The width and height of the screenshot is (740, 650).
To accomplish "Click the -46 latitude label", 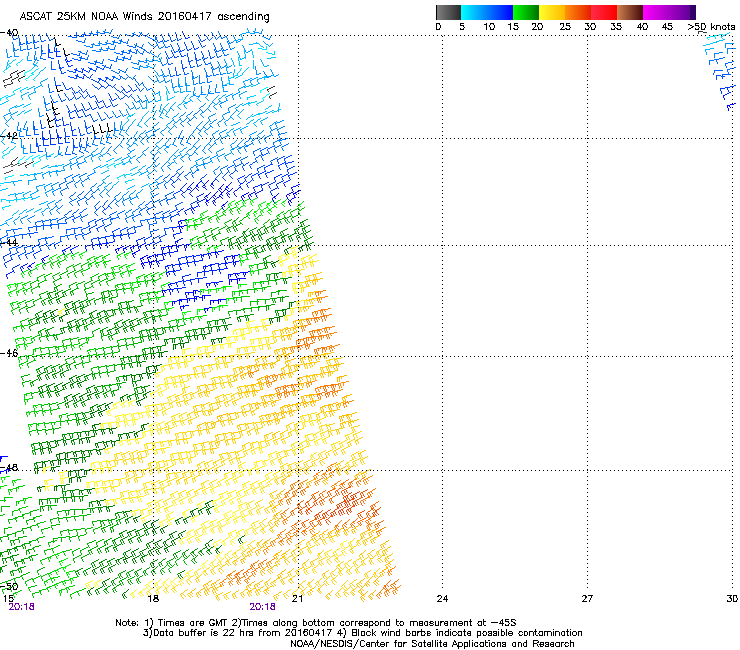I will click(9, 353).
